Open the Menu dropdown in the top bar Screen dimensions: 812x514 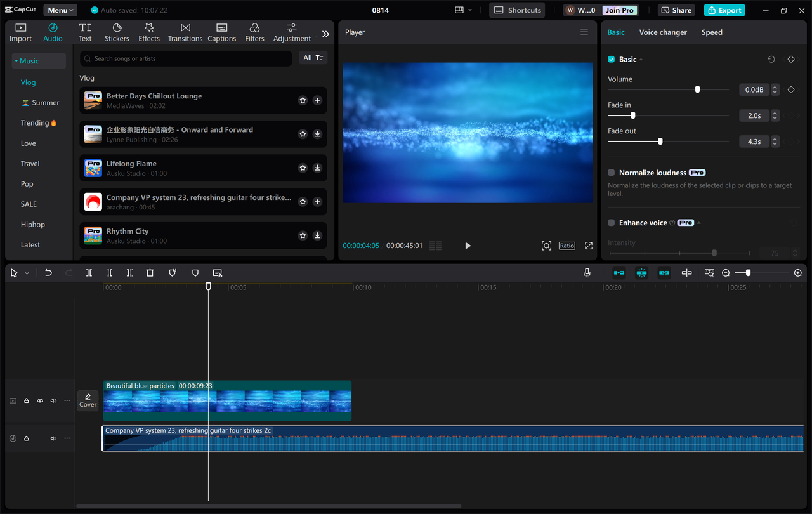60,10
